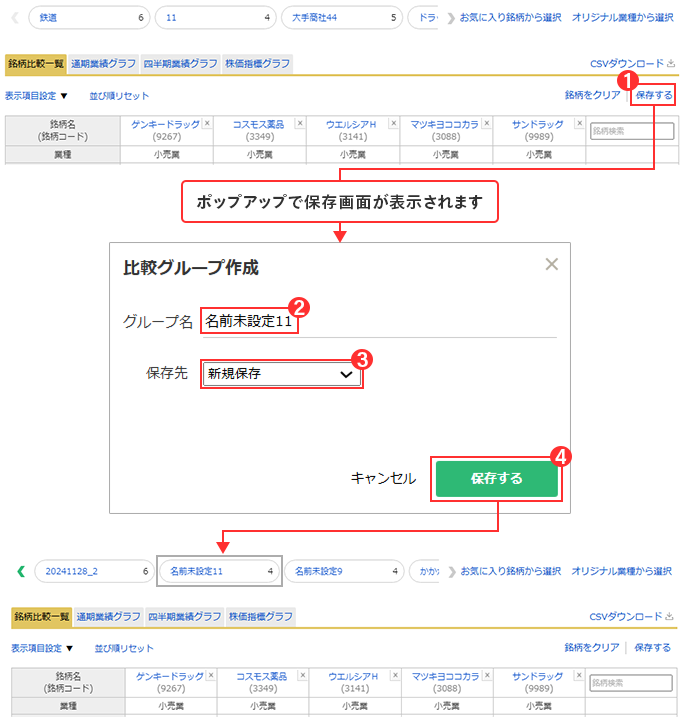The height and width of the screenshot is (717, 680).
Task: Select the 名前未設定11 group chip
Action: coord(219,571)
